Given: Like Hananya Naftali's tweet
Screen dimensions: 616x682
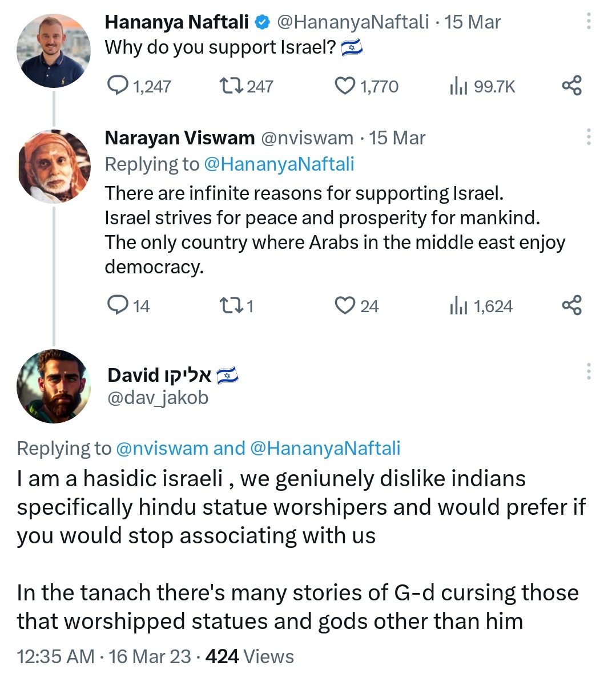Looking at the screenshot, I should tap(345, 86).
